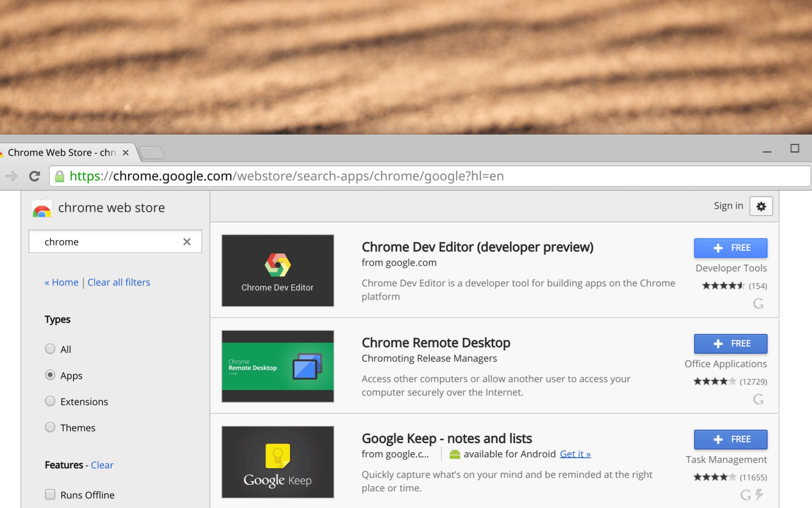The width and height of the screenshot is (812, 508).
Task: Click the (154) review count
Action: [x=758, y=286]
